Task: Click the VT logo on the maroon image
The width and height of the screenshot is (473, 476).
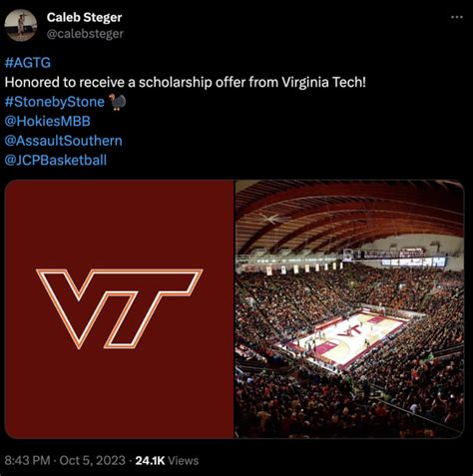Action: (119, 308)
